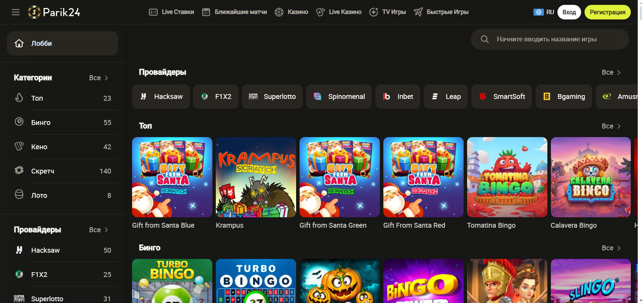
Task: Click the Скретч badge icon in sidebar
Action: coord(19,170)
